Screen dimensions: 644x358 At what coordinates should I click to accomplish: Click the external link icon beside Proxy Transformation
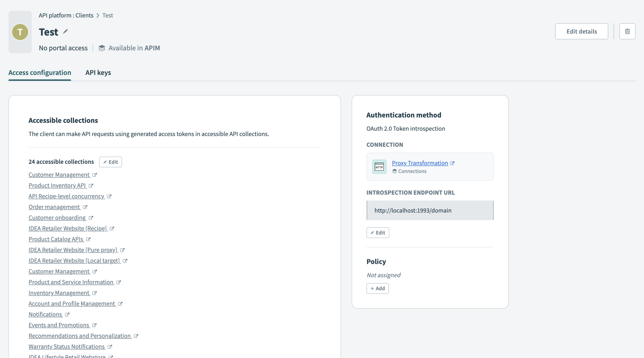coord(452,163)
